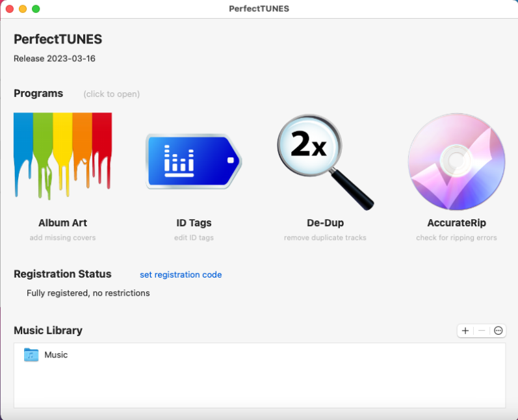Click 'edit ID tags' caption
The image size is (518, 420).
click(194, 237)
